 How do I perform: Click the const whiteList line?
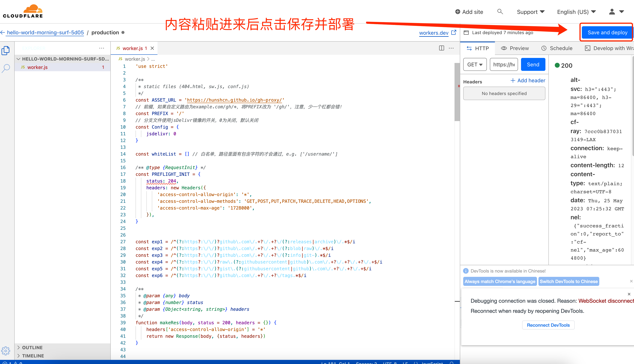[236, 154]
